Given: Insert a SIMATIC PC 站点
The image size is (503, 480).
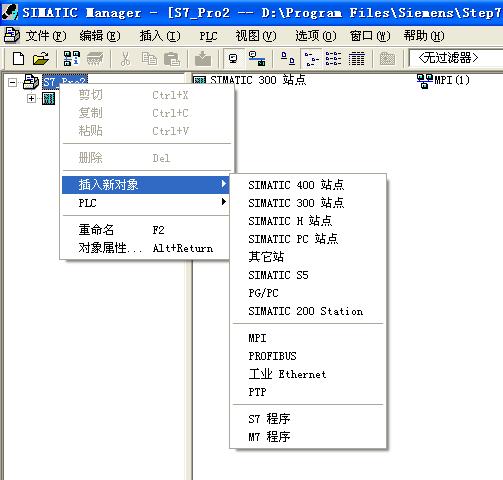Looking at the screenshot, I should click(308, 239).
